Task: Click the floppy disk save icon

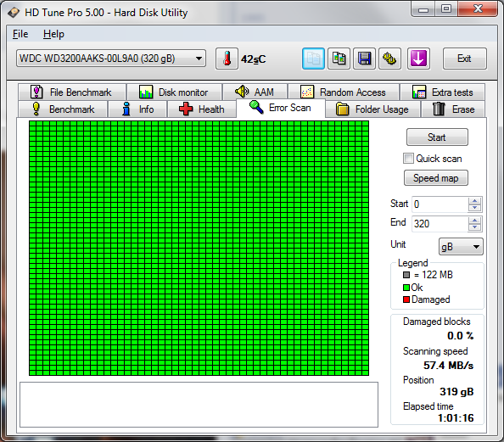Action: click(x=364, y=59)
